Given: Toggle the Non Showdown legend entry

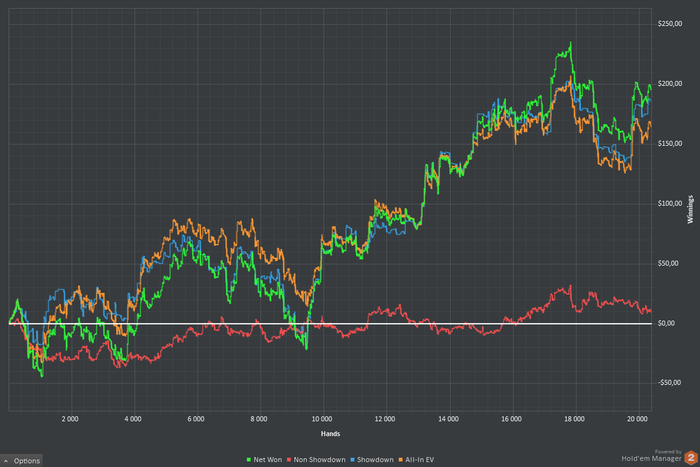Looking at the screenshot, I should 316,459.
